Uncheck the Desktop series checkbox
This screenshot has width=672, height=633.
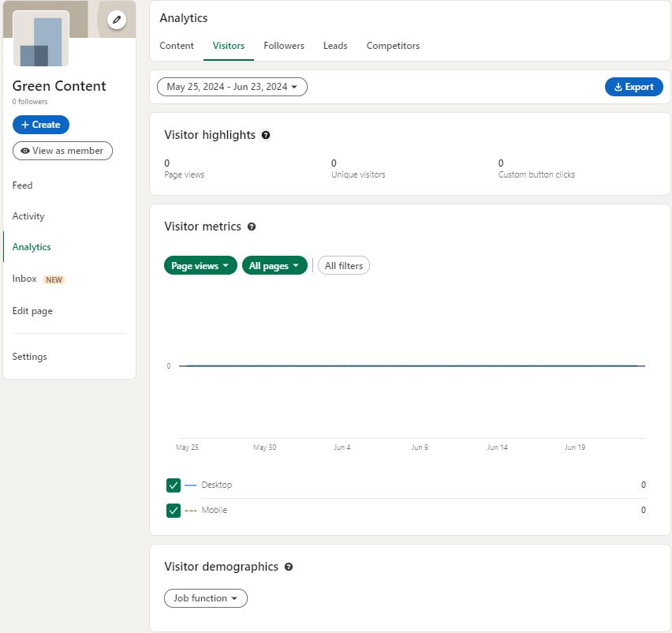point(174,485)
